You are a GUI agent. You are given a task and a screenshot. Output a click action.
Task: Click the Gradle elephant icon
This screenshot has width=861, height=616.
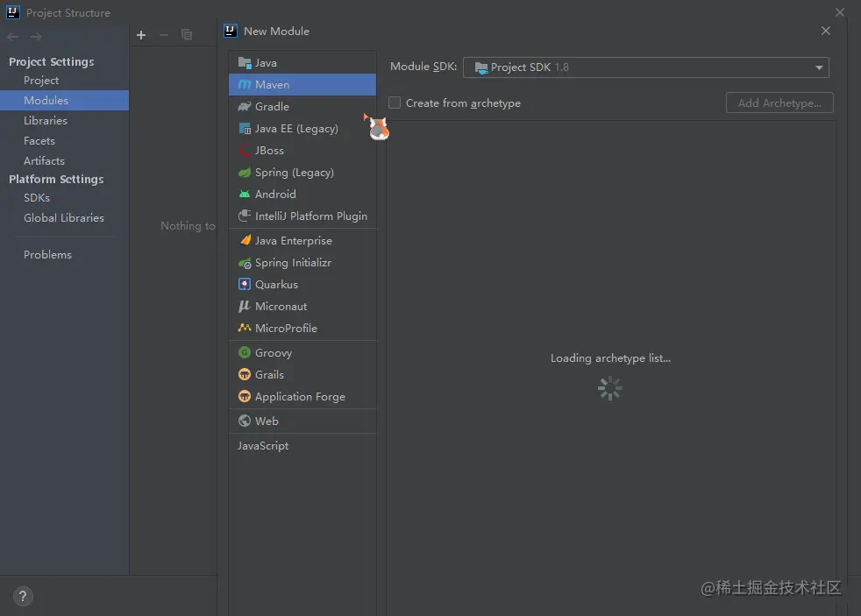pyautogui.click(x=245, y=106)
